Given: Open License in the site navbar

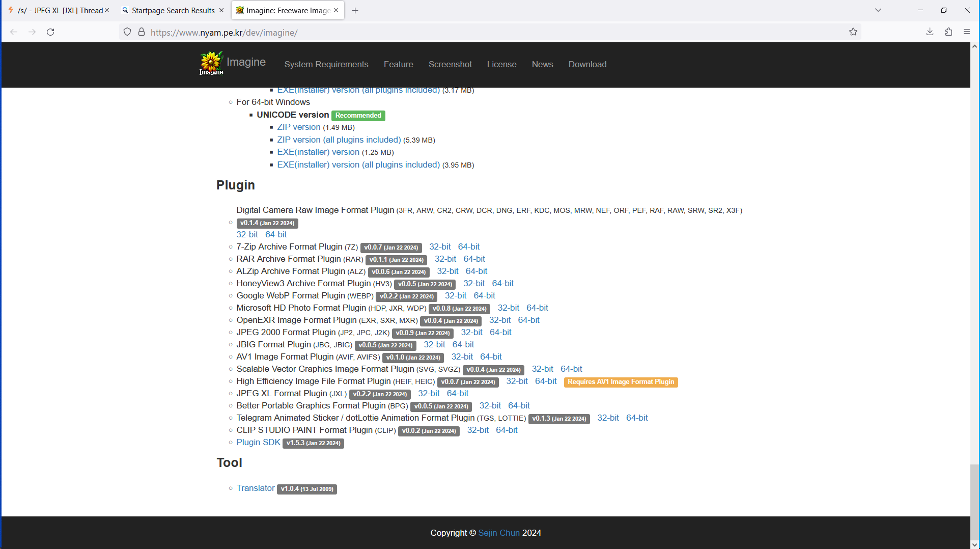Looking at the screenshot, I should [x=502, y=64].
